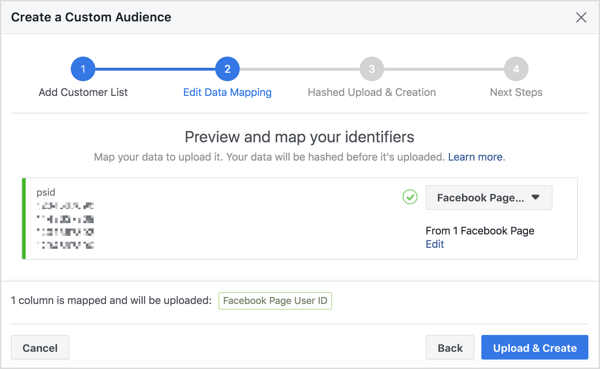The width and height of the screenshot is (600, 369).
Task: Click Edit under From 1 Facebook Page
Action: 435,244
